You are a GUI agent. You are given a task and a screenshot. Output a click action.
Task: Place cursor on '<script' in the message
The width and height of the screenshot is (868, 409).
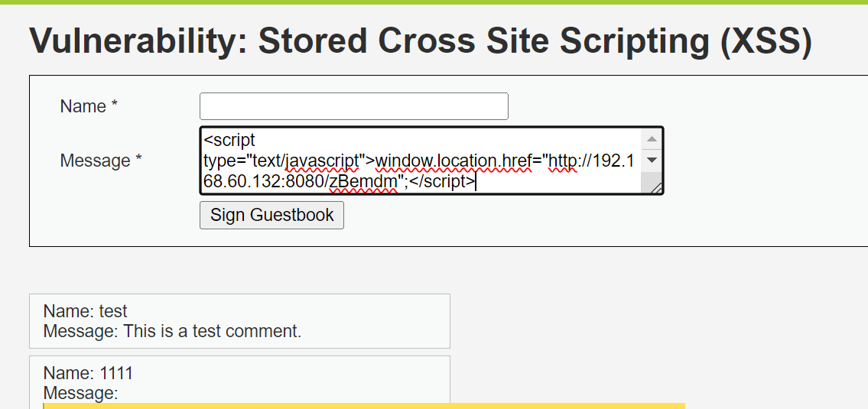click(x=229, y=141)
